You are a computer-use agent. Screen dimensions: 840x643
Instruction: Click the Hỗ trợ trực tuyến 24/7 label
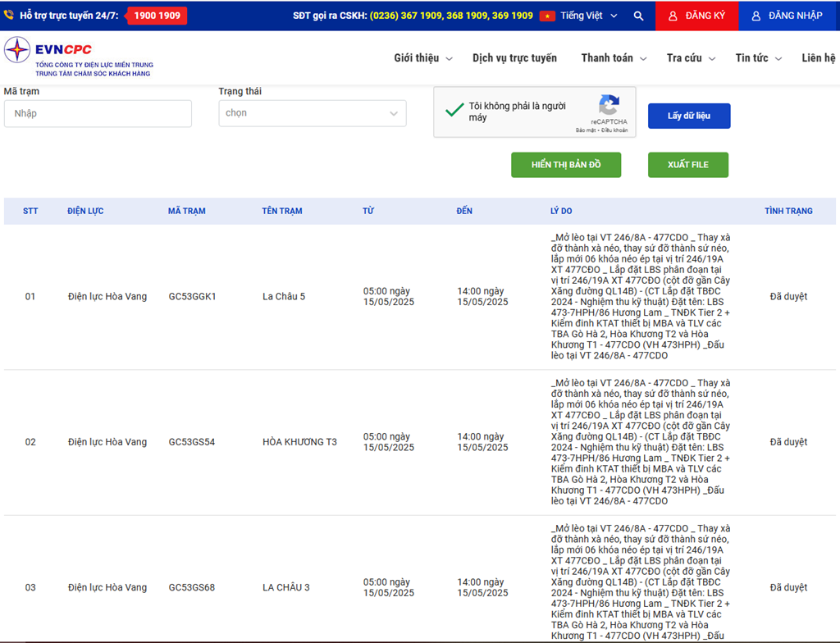[69, 16]
